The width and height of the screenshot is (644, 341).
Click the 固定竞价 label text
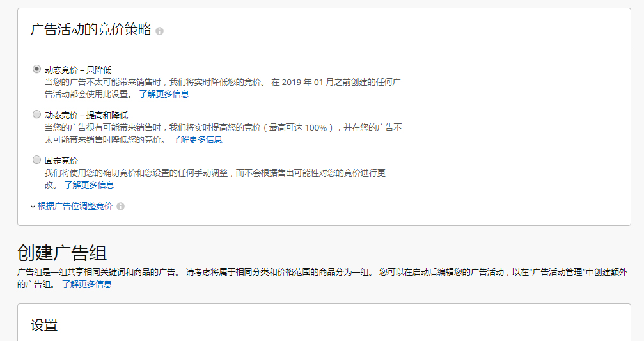[x=61, y=161]
